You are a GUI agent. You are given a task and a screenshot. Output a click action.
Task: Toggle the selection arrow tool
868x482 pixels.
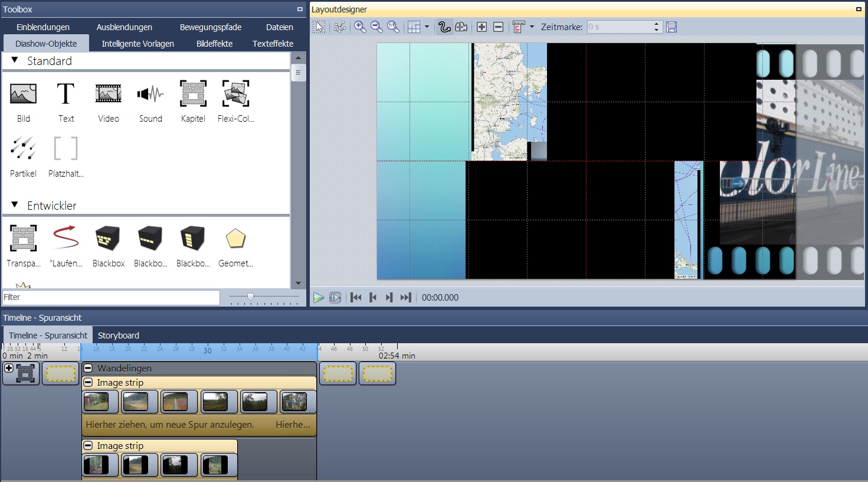pyautogui.click(x=319, y=27)
